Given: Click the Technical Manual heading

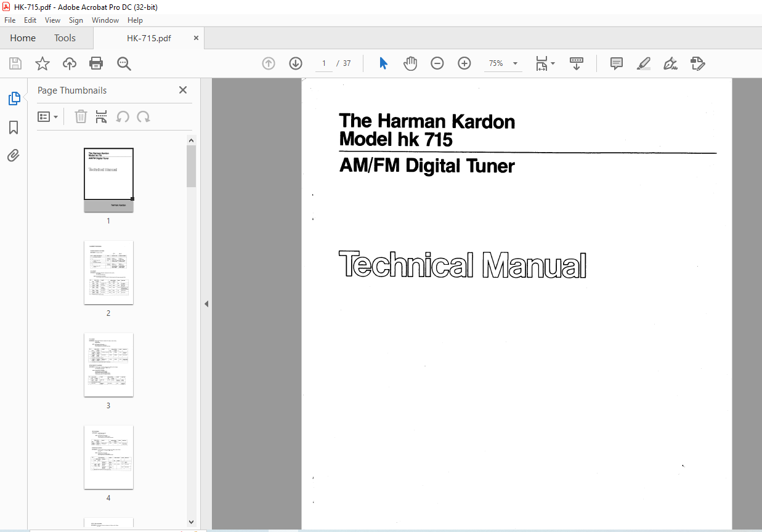Looking at the screenshot, I should [463, 265].
